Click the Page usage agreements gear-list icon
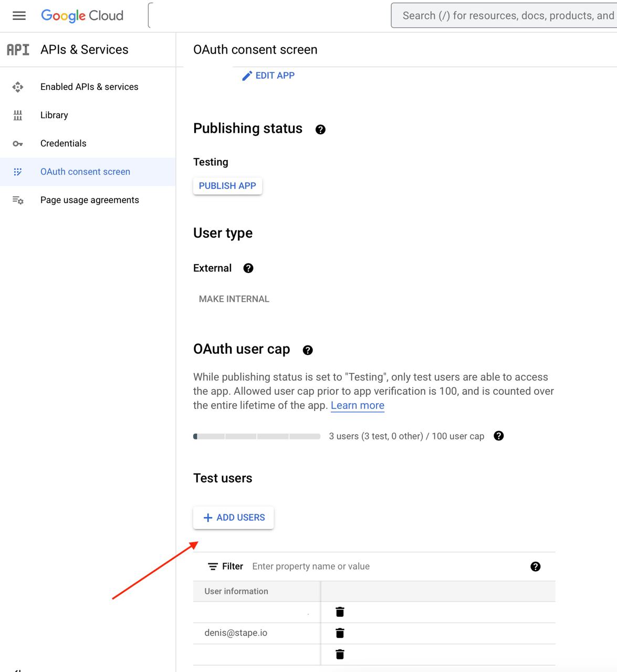The width and height of the screenshot is (617, 672). coord(17,199)
